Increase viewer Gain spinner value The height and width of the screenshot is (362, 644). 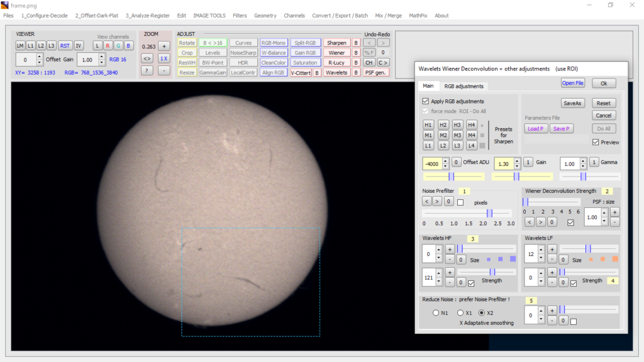(x=101, y=57)
